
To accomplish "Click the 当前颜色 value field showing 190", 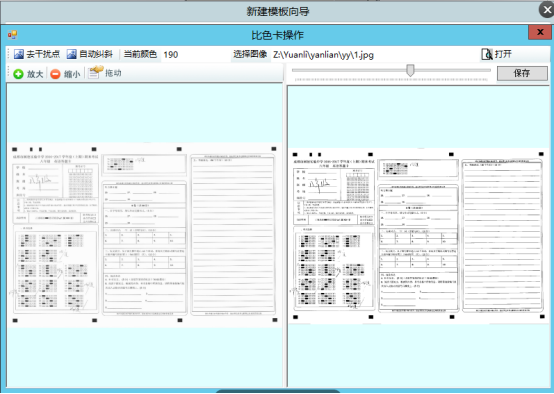I will (195, 55).
